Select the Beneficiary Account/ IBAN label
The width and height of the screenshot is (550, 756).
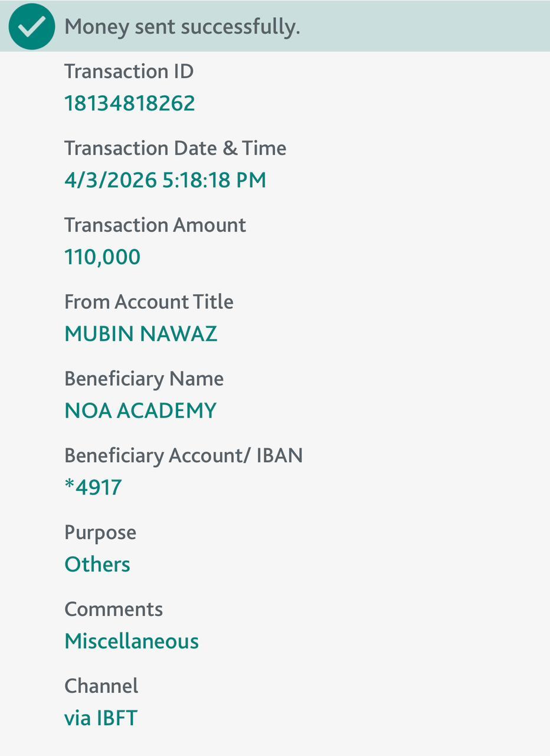tap(183, 455)
